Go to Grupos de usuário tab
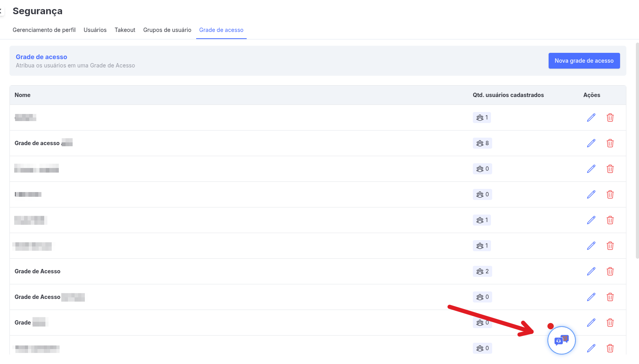 coord(167,30)
